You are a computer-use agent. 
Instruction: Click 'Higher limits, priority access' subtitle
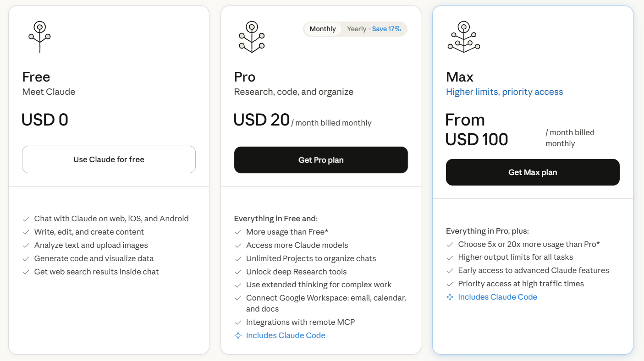[504, 92]
